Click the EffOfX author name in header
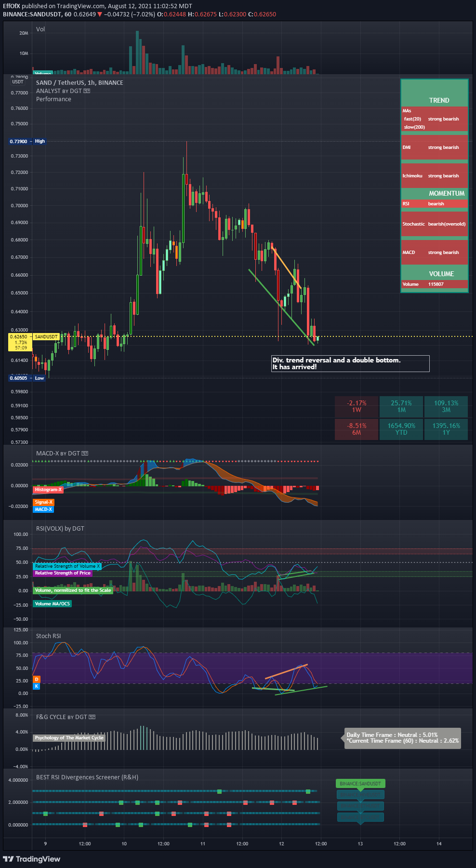 [12, 6]
